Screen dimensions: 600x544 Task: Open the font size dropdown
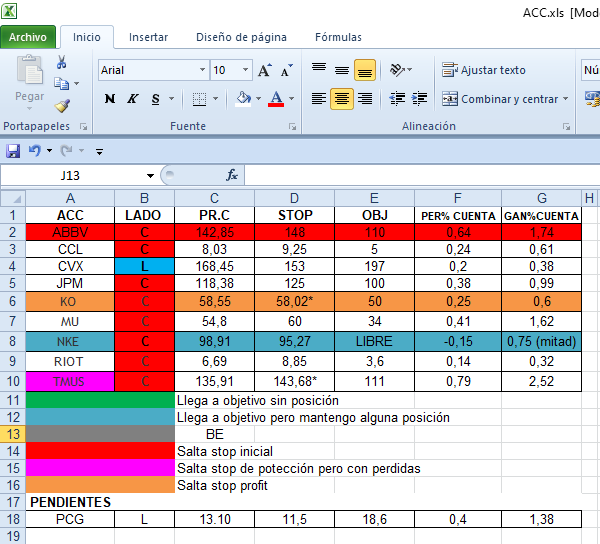click(246, 70)
